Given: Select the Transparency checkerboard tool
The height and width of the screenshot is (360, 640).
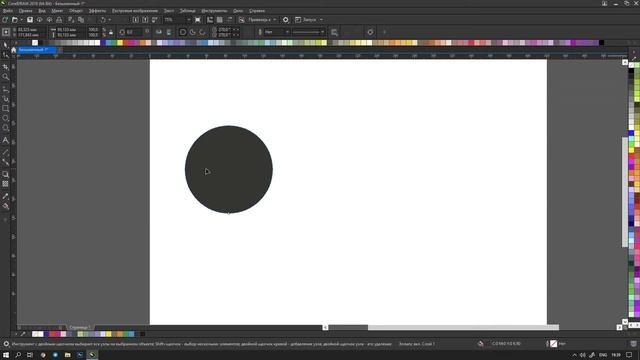Looking at the screenshot, I should coord(5,184).
